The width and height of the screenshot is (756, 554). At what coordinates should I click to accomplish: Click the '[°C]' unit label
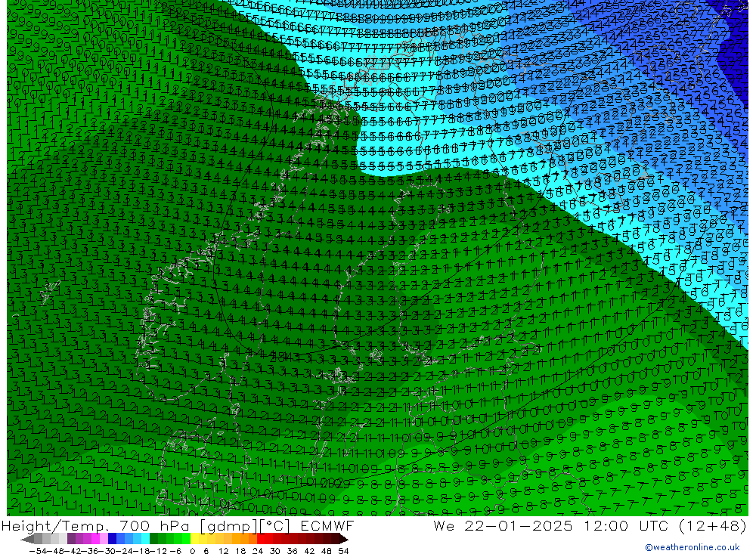(275, 526)
